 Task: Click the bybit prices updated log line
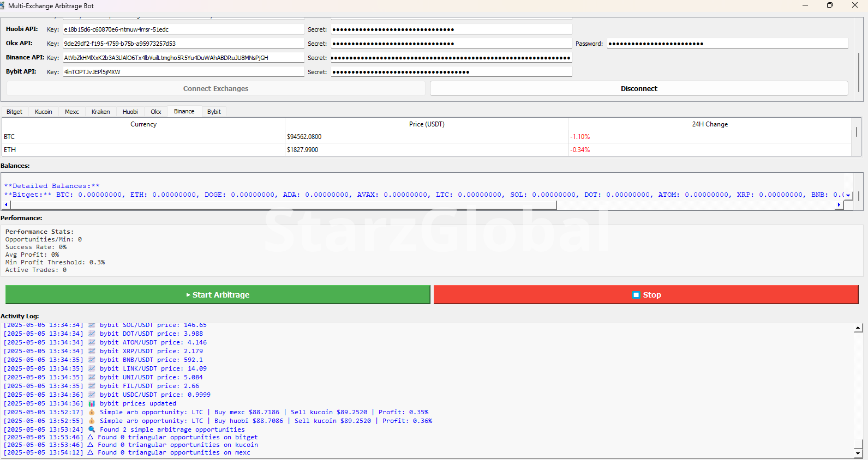coord(90,403)
